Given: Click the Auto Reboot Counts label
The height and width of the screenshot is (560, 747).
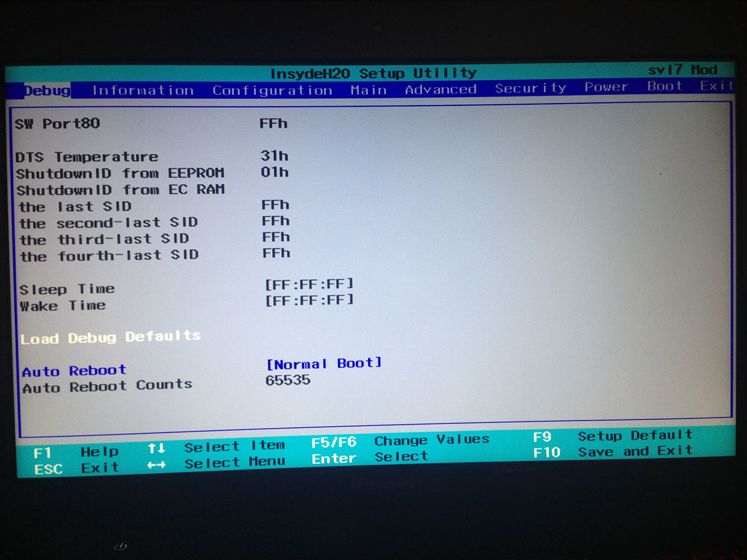Looking at the screenshot, I should click(107, 386).
